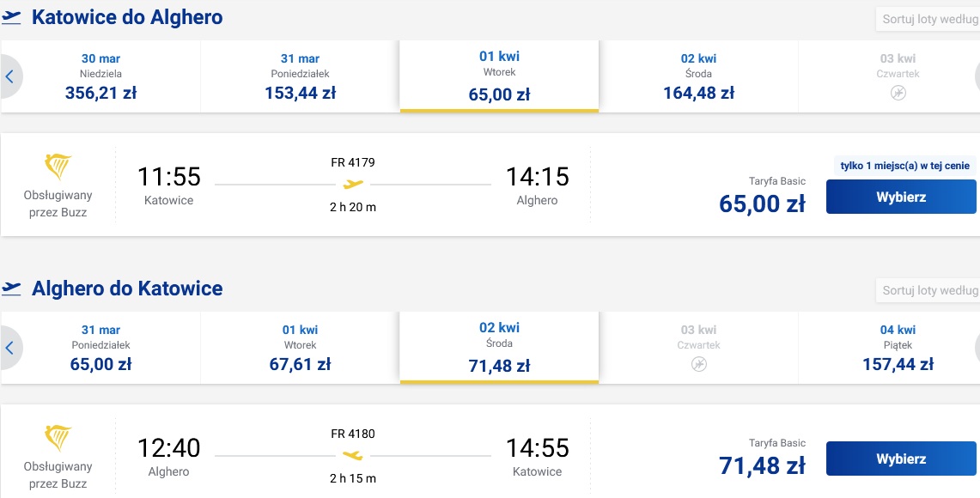Click no-flight icon on 03 kwi return
This screenshot has height=498, width=980.
tap(699, 364)
